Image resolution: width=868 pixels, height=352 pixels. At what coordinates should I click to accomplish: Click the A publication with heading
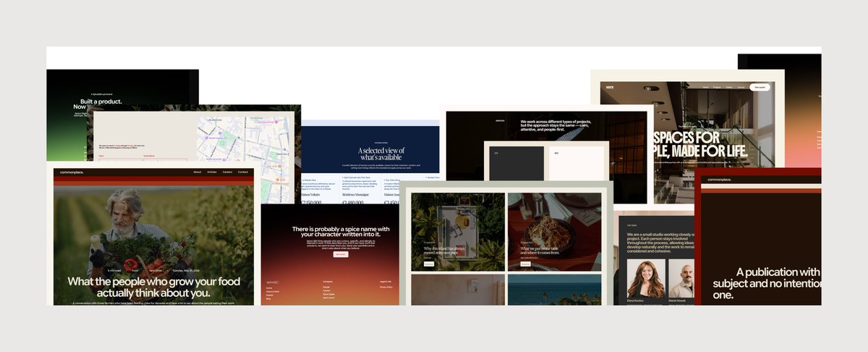click(x=767, y=283)
